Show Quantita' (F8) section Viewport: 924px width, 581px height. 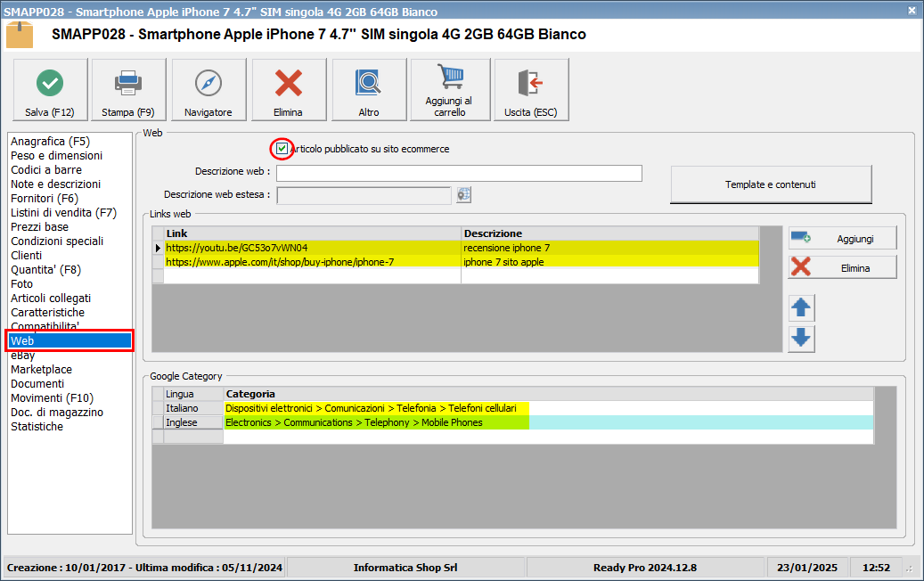point(46,270)
